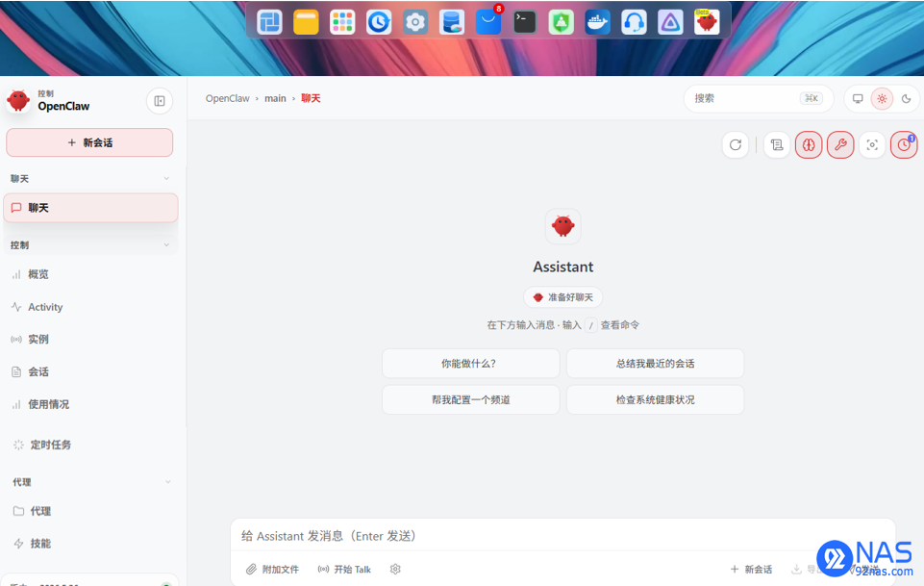Viewport: 924px width, 586px height.
Task: Open 代理 agents item with folder icon
Action: coord(90,511)
